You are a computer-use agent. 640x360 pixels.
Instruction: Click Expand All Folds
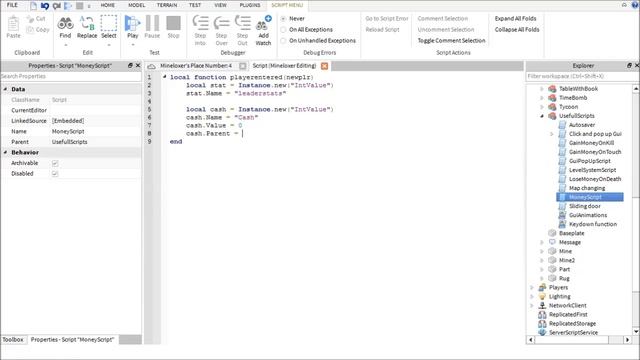coord(516,19)
